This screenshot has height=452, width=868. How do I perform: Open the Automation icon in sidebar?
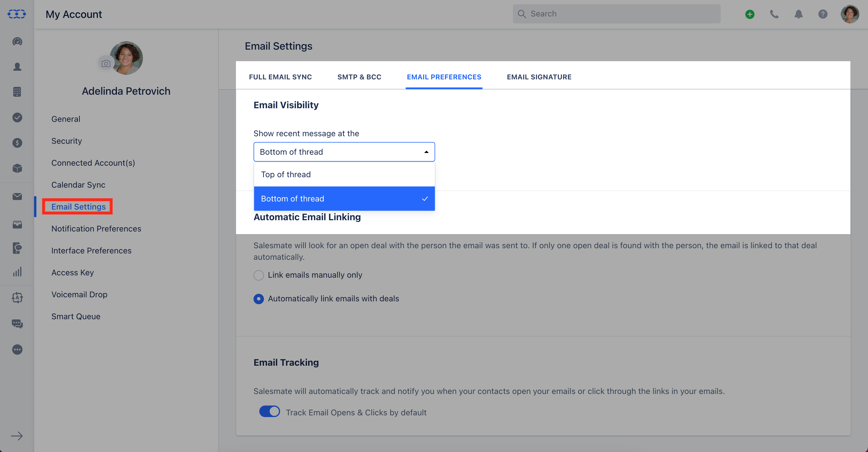click(x=17, y=298)
